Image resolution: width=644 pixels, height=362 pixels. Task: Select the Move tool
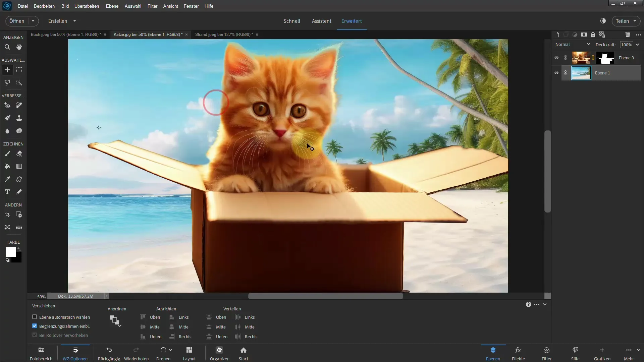click(x=7, y=70)
